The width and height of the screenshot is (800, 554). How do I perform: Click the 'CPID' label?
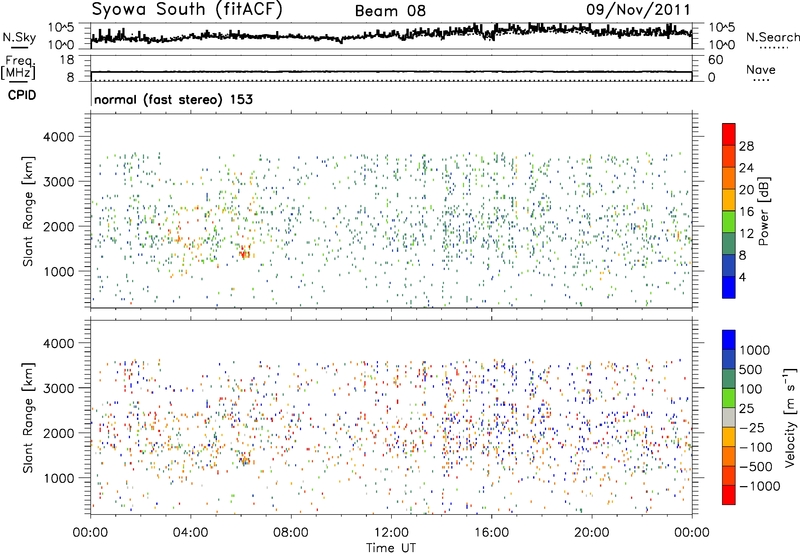coord(22,95)
